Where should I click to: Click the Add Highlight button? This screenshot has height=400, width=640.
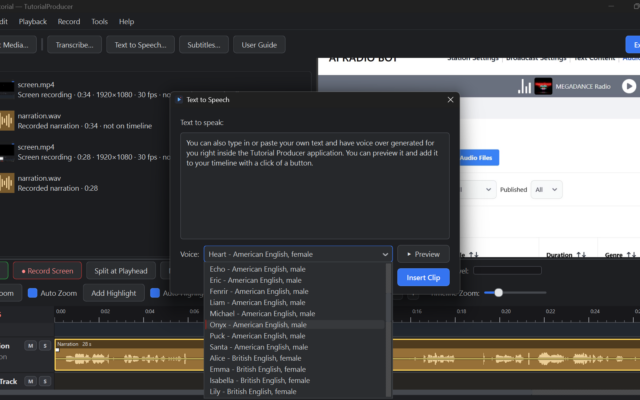point(113,293)
